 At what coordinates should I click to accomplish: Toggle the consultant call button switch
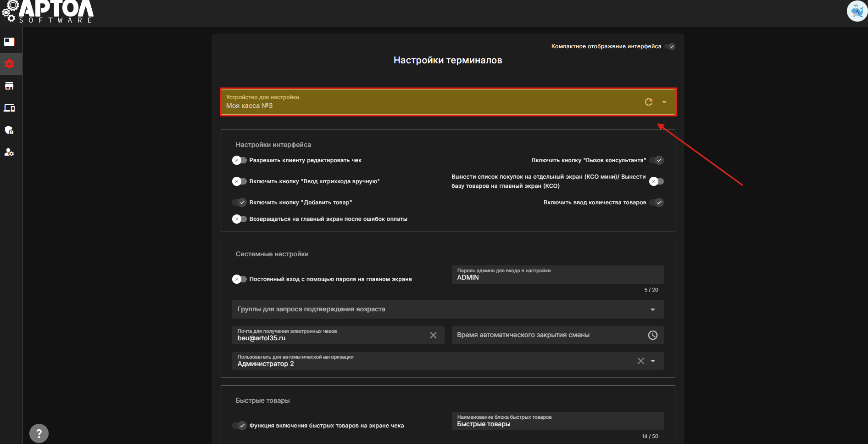pos(657,160)
